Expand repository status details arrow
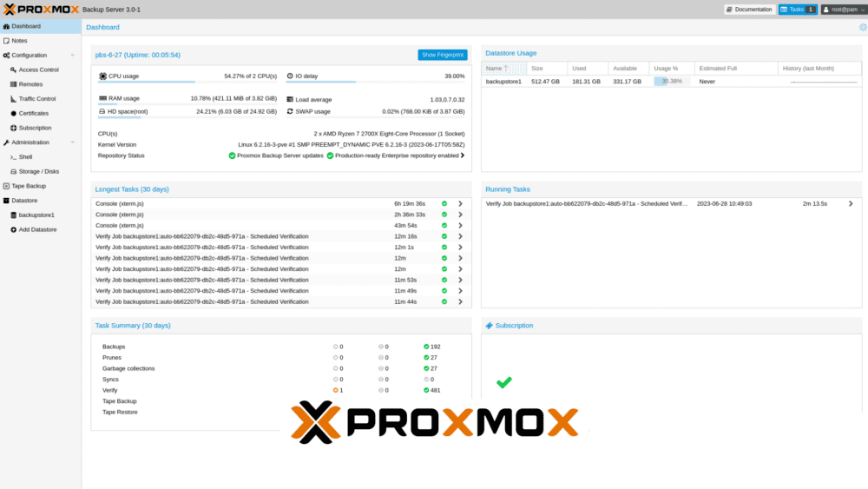Screen dimensions: 868x489 click(x=463, y=155)
